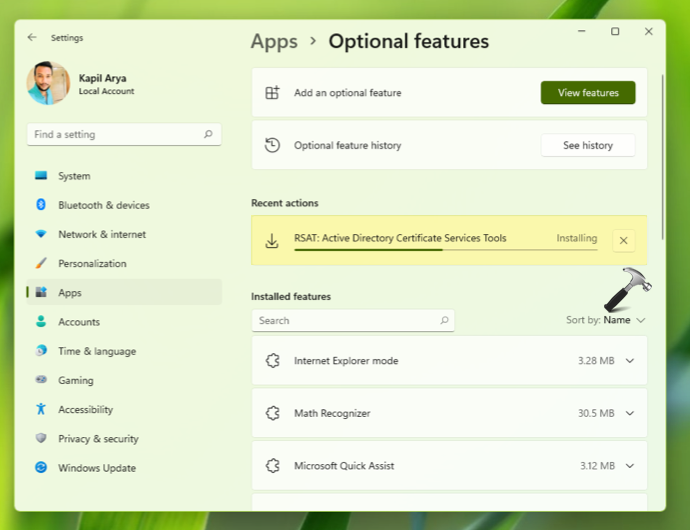Click the See history button
This screenshot has height=530, width=690.
pyautogui.click(x=588, y=145)
